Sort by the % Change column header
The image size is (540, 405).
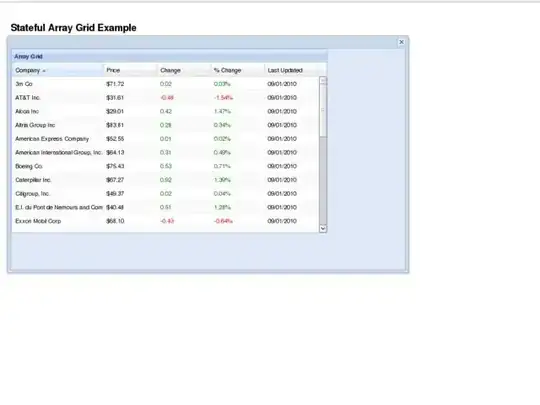coord(238,70)
